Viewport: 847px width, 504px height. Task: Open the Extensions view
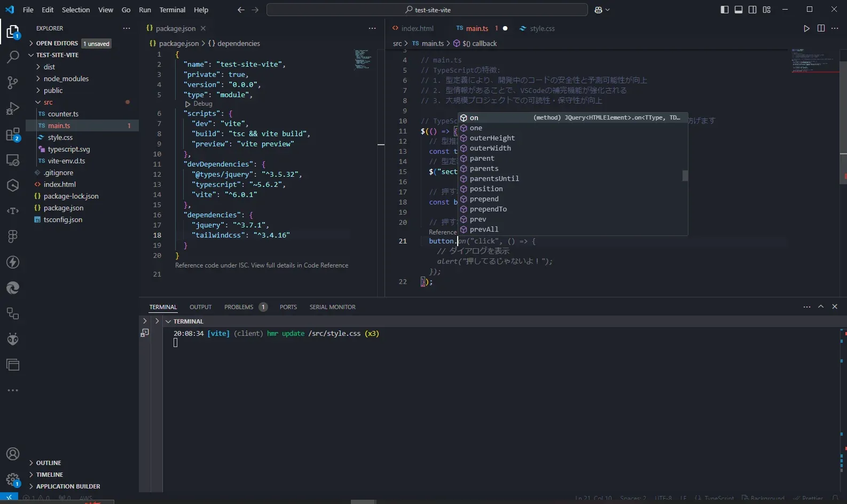[x=13, y=134]
